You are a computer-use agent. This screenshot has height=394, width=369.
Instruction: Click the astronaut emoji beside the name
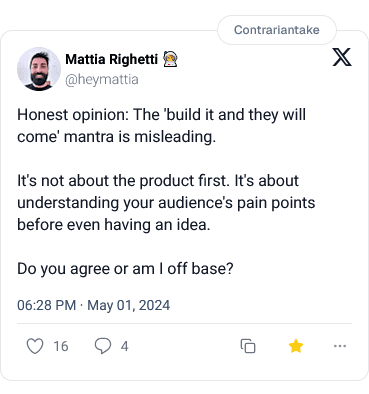click(x=170, y=60)
